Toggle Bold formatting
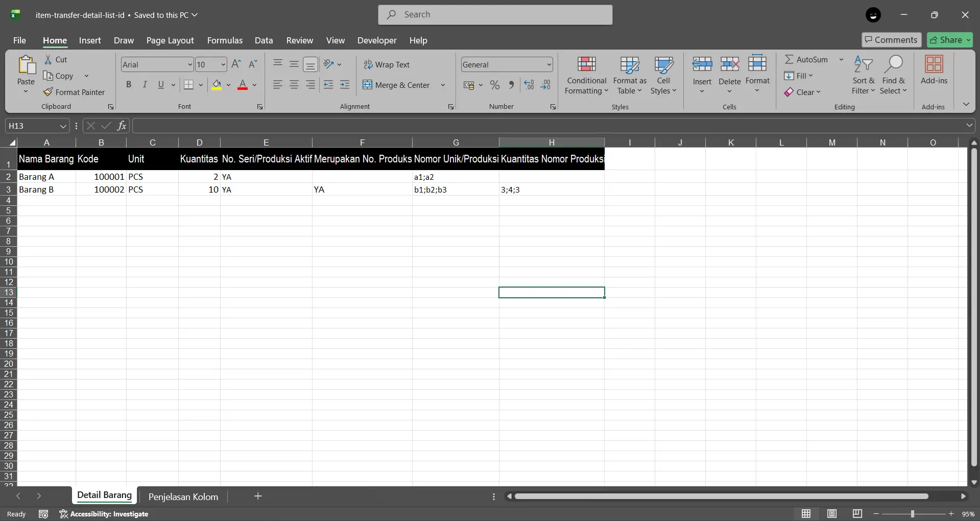The width and height of the screenshot is (980, 521). [129, 85]
